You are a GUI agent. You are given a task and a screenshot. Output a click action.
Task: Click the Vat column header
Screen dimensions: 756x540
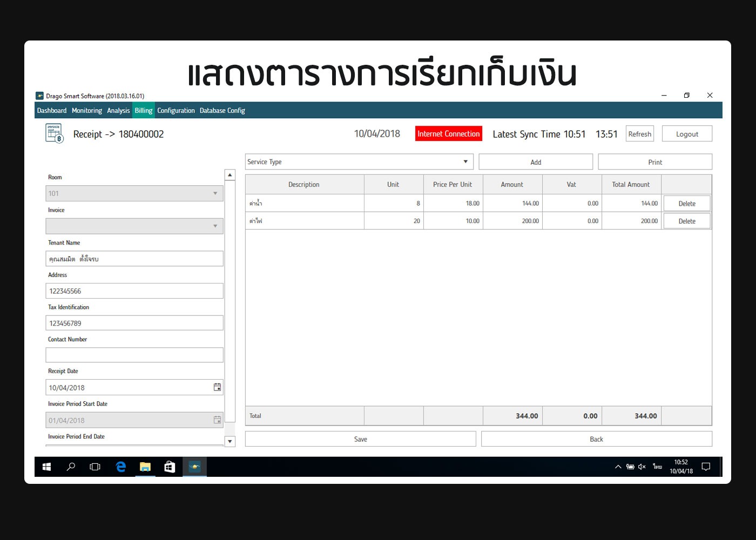pyautogui.click(x=572, y=185)
